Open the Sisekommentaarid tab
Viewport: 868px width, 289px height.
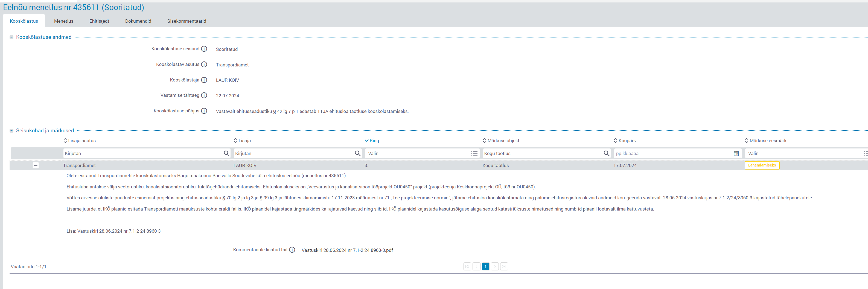(187, 21)
